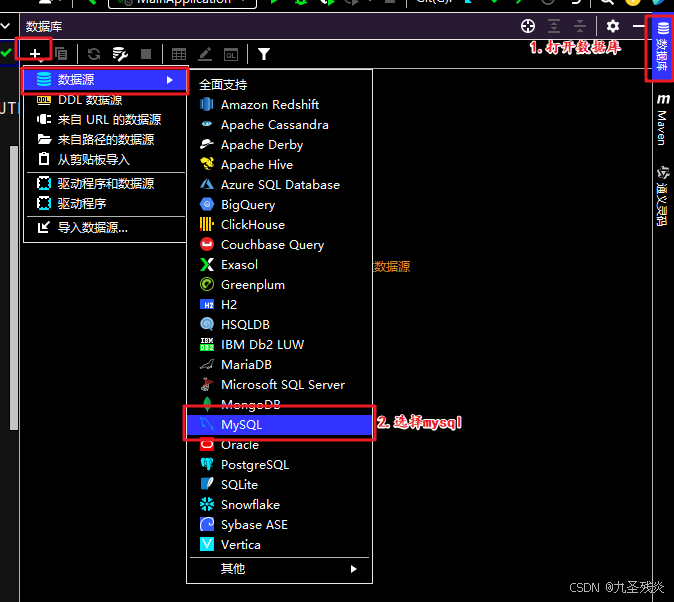Open the MainApplication run configuration dropdown

tap(182, 2)
